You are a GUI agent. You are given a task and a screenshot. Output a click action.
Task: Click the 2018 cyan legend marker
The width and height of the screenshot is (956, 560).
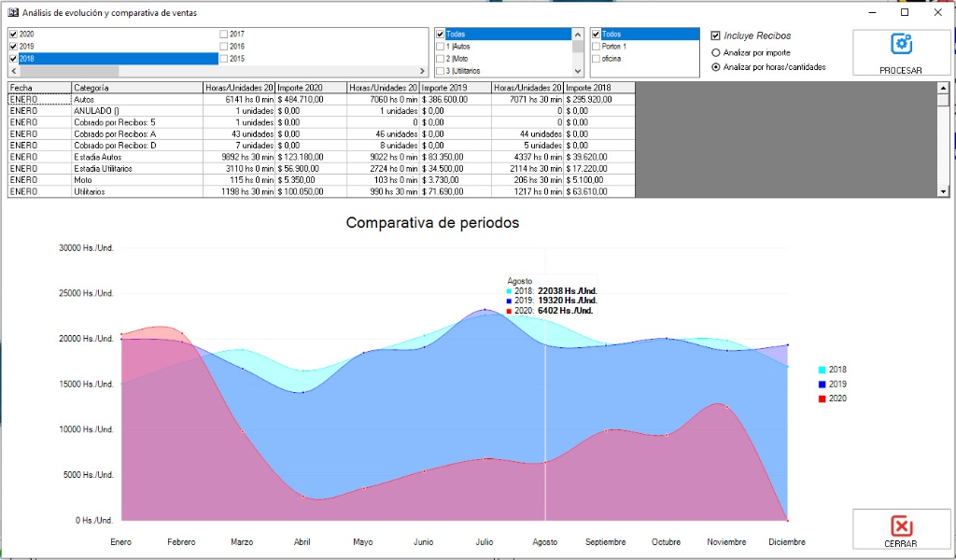click(822, 370)
